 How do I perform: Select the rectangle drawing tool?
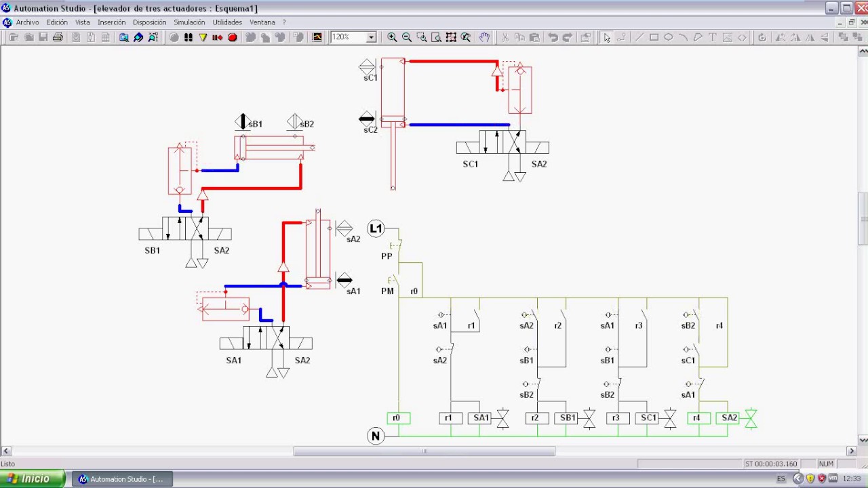click(654, 37)
